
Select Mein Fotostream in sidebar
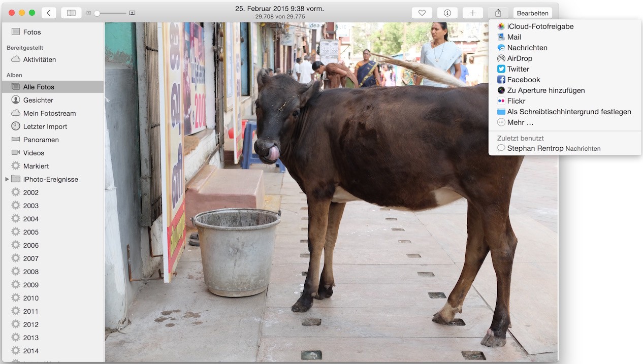coord(49,113)
